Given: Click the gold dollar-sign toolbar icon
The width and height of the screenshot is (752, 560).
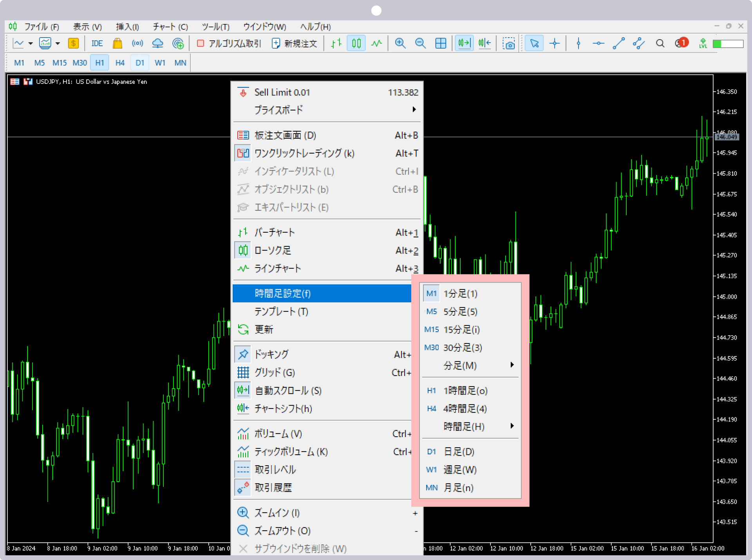Looking at the screenshot, I should (73, 43).
